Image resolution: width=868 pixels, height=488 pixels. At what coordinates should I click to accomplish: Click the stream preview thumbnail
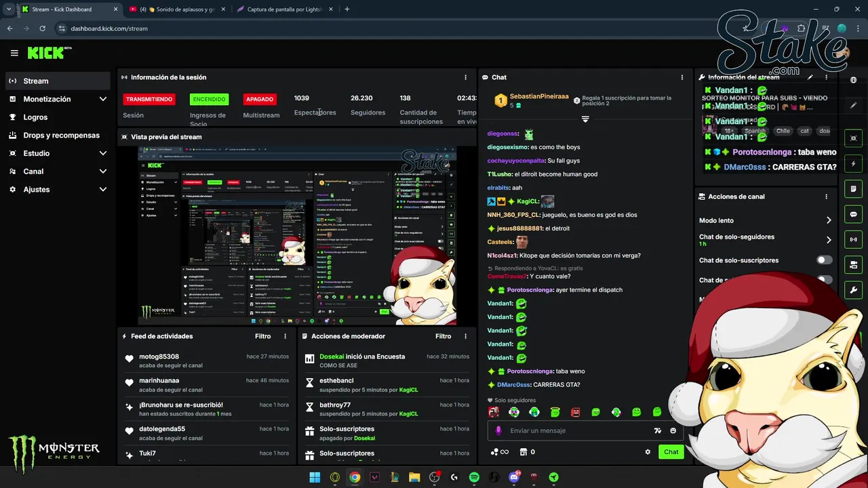coord(297,236)
